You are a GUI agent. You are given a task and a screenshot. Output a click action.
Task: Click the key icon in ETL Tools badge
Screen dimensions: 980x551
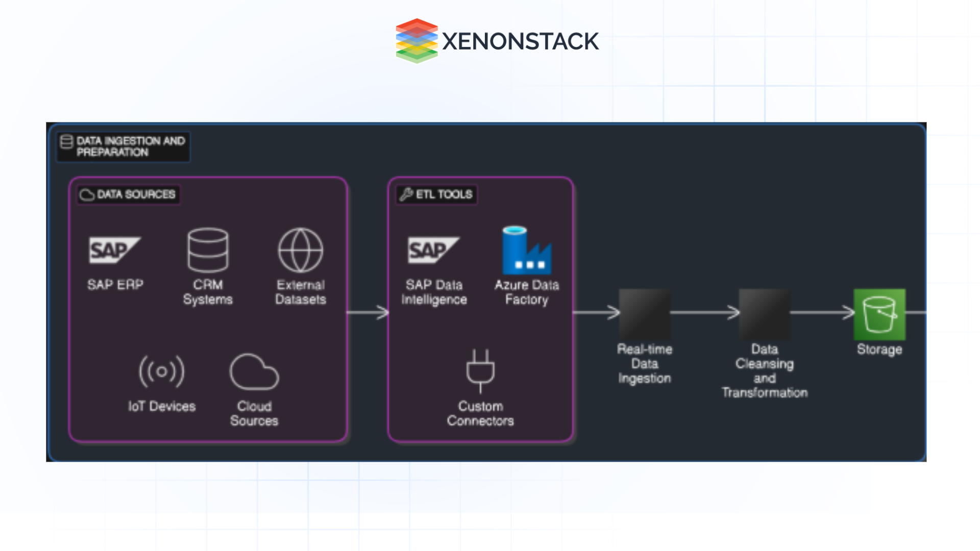(x=406, y=195)
